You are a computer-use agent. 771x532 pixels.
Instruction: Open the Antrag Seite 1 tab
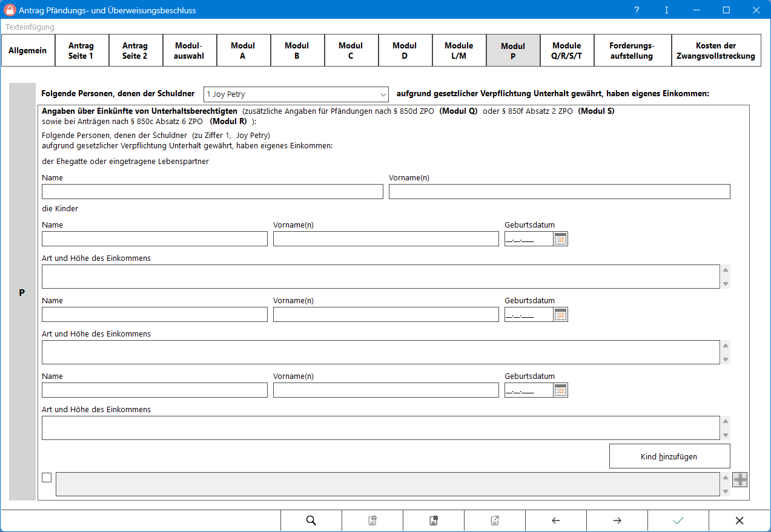[81, 50]
